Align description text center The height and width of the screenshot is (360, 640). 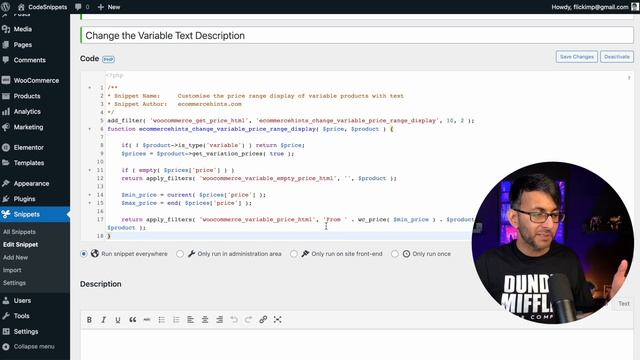point(205,320)
